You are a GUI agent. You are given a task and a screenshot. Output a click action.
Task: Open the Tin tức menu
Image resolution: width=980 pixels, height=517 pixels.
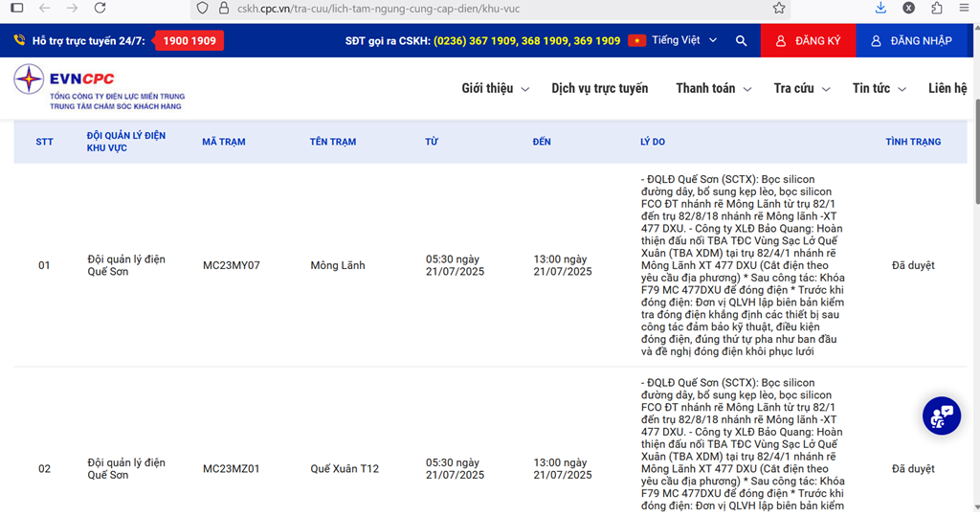(879, 88)
